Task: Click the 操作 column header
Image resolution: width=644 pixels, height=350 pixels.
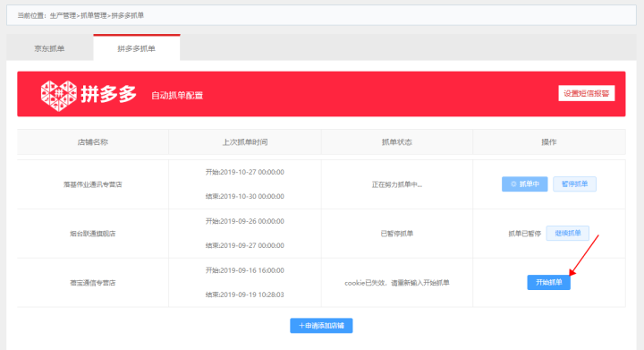Action: (548, 142)
